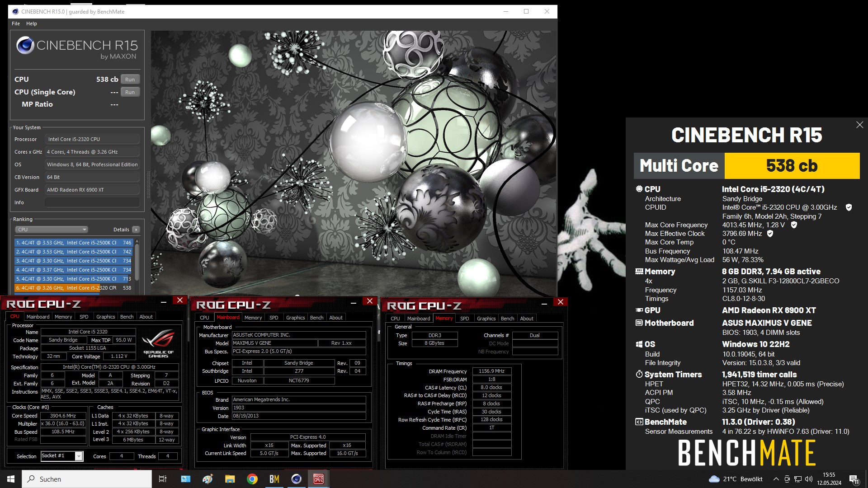
Task: Open the Meet Now tray icon
Action: click(787, 479)
